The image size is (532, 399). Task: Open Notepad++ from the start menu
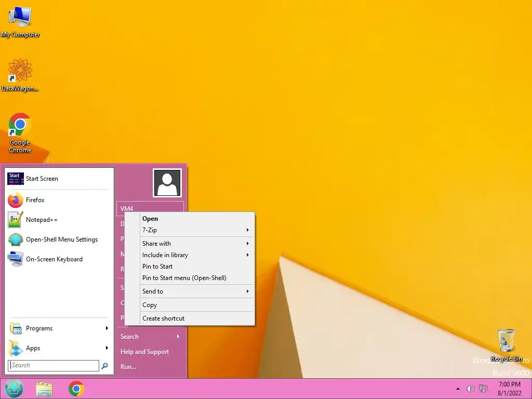pyautogui.click(x=58, y=220)
